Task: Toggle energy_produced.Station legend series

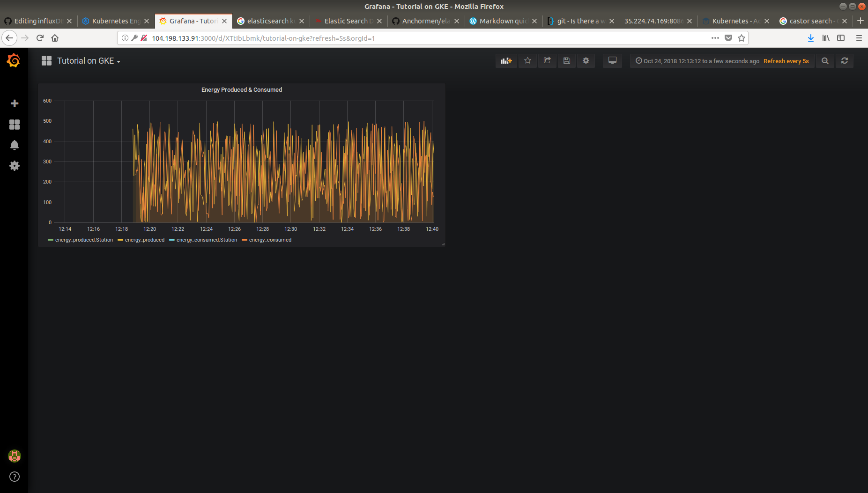Action: [x=84, y=240]
